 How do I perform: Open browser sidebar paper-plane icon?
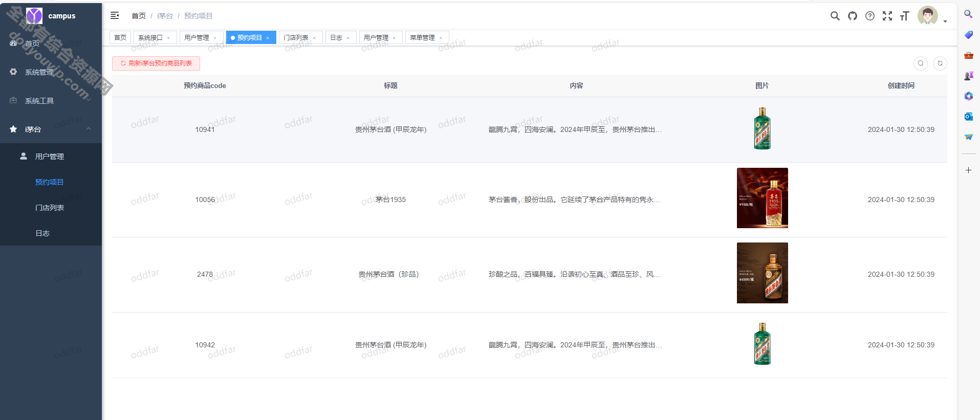point(968,137)
